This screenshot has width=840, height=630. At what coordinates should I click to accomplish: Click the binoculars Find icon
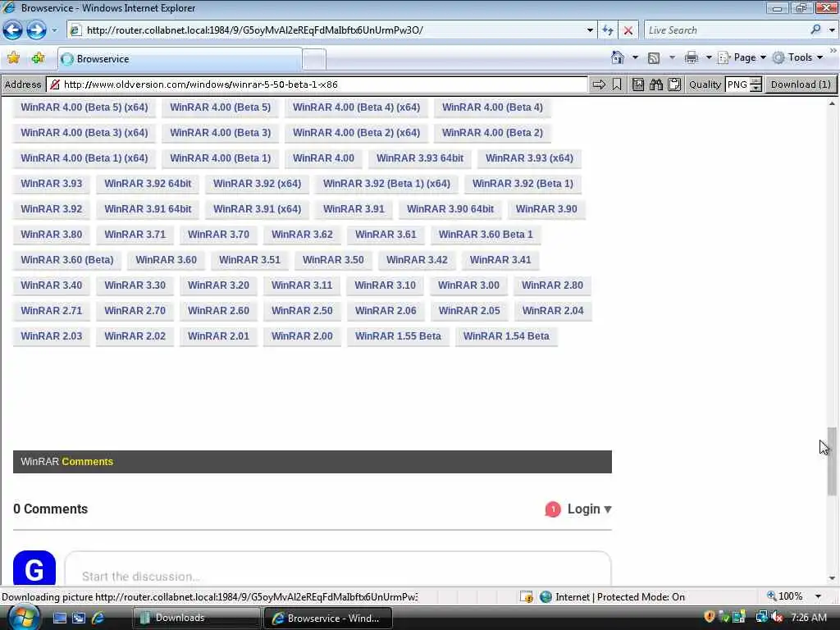pyautogui.click(x=656, y=84)
